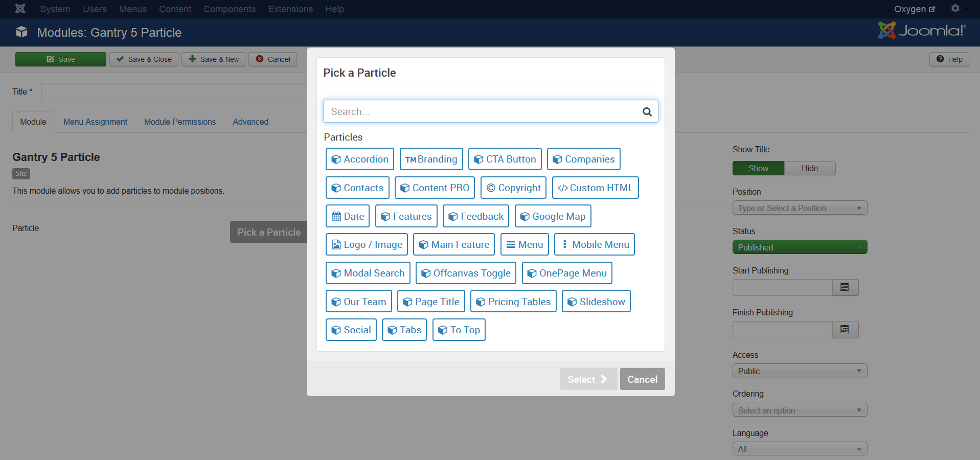
Task: Open Start Publishing calendar picker
Action: (x=845, y=287)
